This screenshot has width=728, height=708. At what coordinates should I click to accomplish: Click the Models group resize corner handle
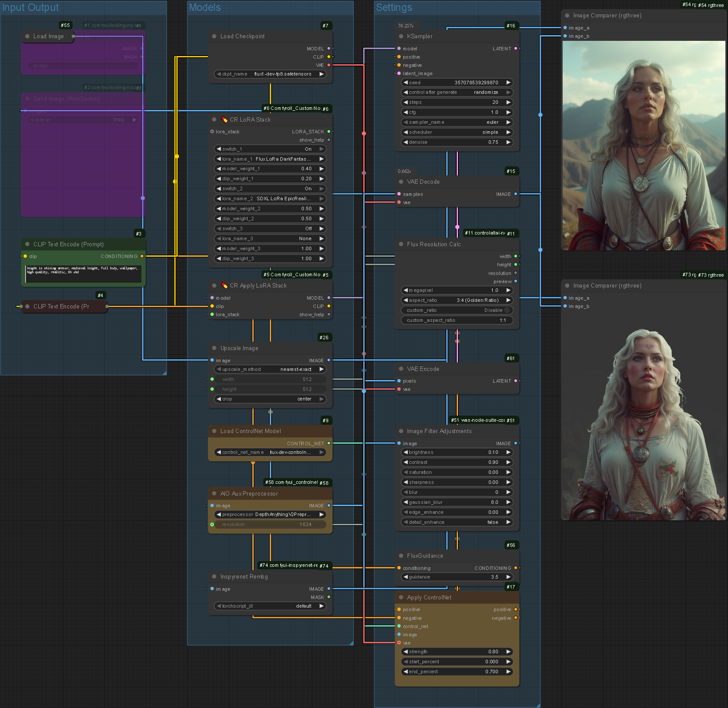coord(351,643)
